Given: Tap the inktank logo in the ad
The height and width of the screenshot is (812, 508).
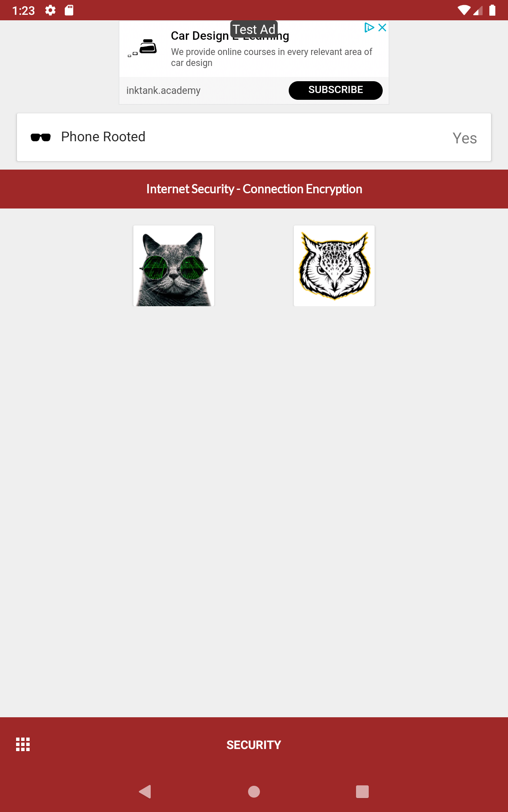Looking at the screenshot, I should pyautogui.click(x=143, y=47).
